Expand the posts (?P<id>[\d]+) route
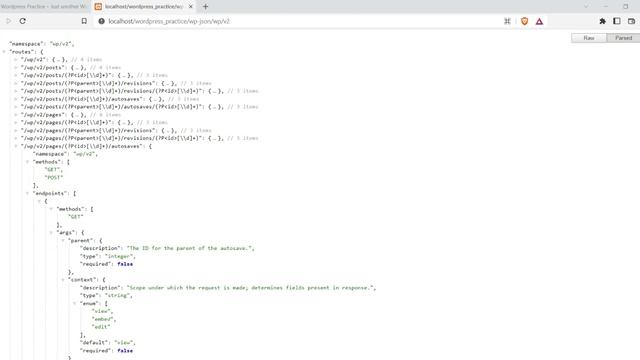This screenshot has width=640, height=360. (x=16, y=76)
